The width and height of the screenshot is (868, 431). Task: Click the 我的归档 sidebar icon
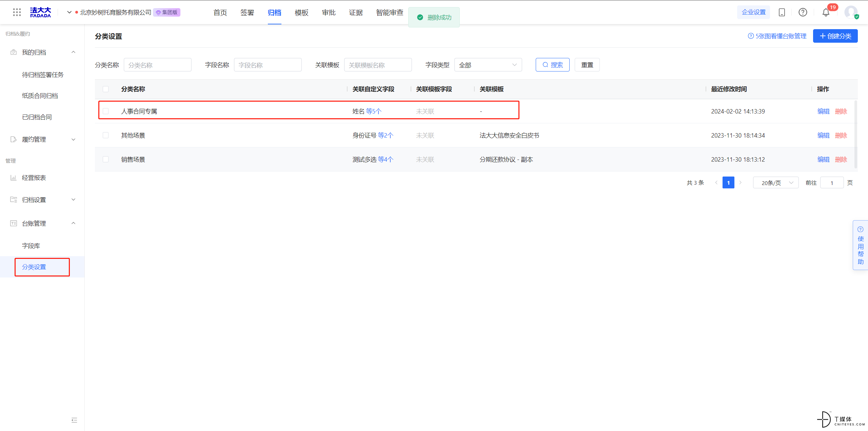[14, 52]
